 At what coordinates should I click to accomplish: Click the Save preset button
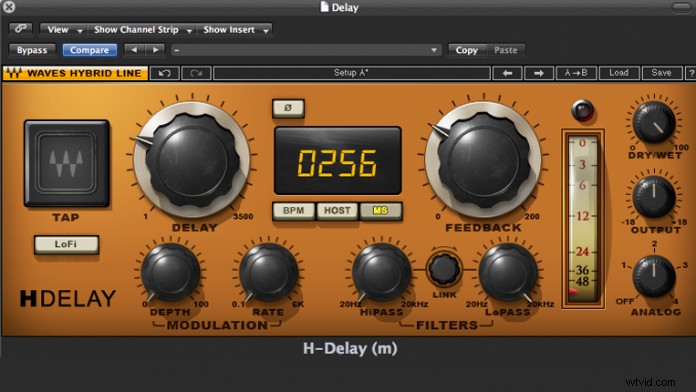tap(661, 73)
